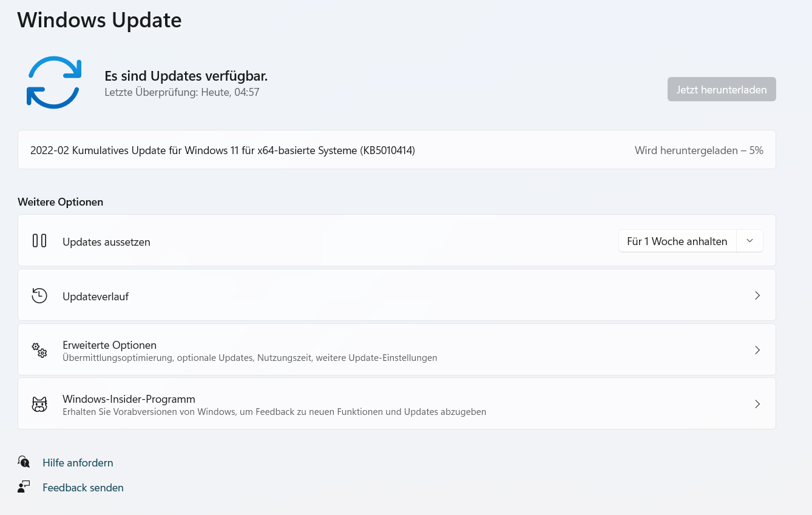Click the blue Windows Update sync icon
Viewport: 812px width, 515px height.
click(x=53, y=82)
